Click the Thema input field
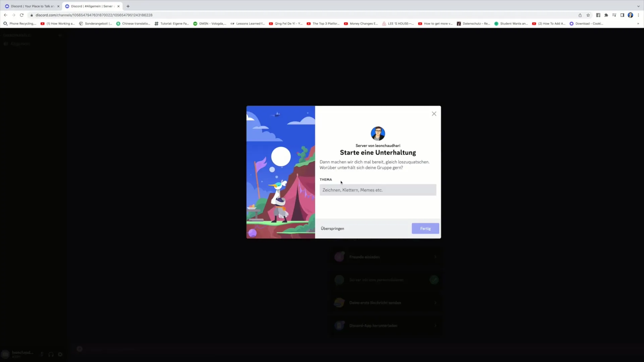Screen dimensions: 644x362 click(x=377, y=190)
